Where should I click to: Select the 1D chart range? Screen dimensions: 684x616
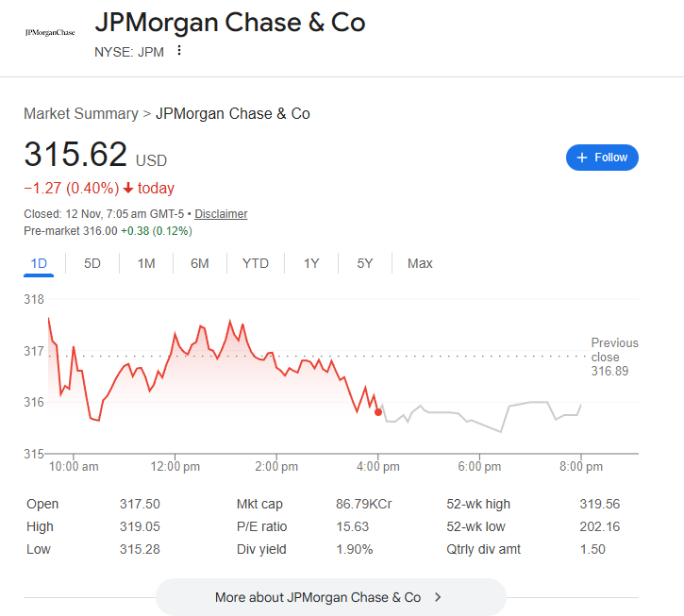point(39,263)
